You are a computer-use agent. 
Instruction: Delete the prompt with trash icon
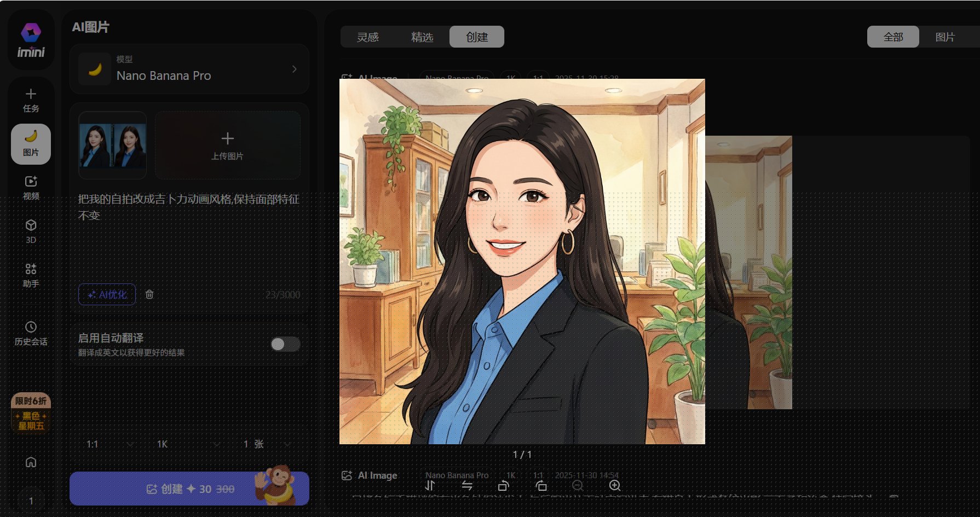pos(149,294)
